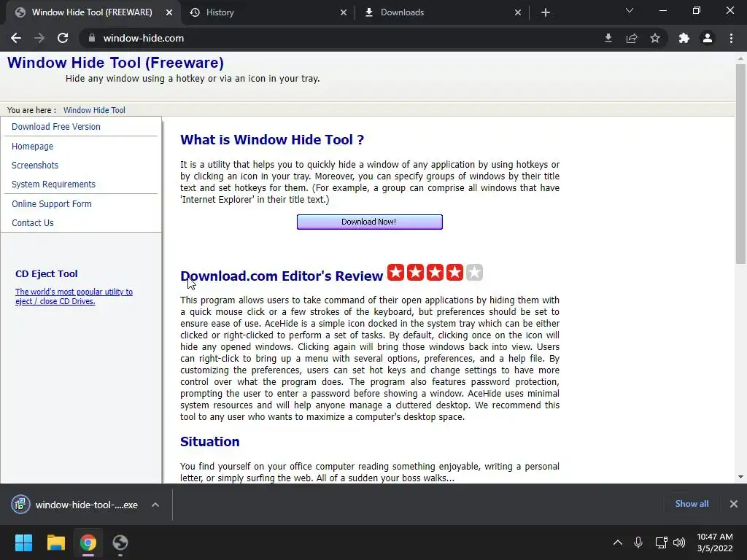
Task: Click the Chrome taskbar icon
Action: click(88, 542)
